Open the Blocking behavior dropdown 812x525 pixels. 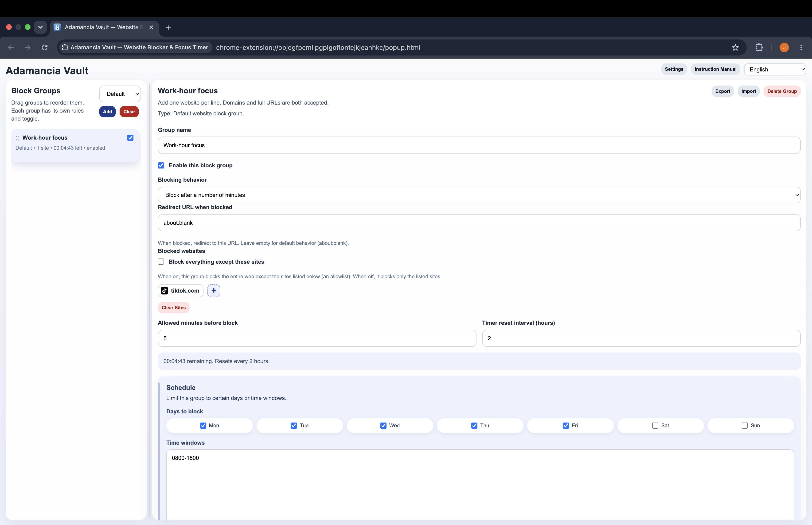pos(479,195)
